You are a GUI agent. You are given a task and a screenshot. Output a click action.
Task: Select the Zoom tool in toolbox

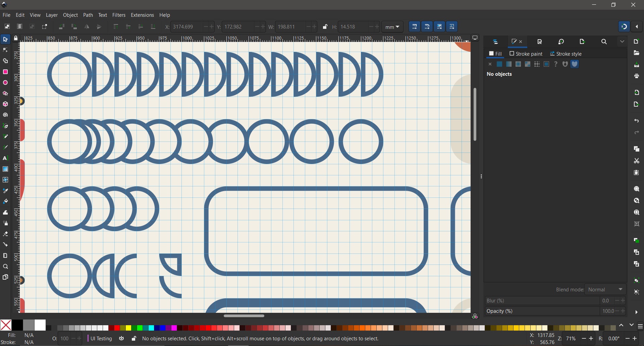click(5, 267)
